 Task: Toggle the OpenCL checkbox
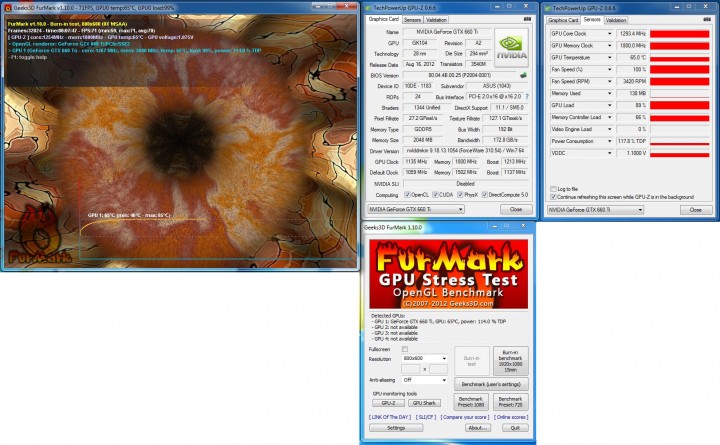[407, 195]
